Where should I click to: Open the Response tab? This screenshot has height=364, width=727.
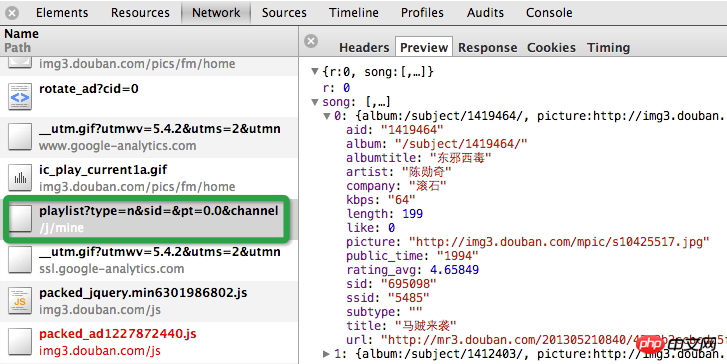pos(487,47)
